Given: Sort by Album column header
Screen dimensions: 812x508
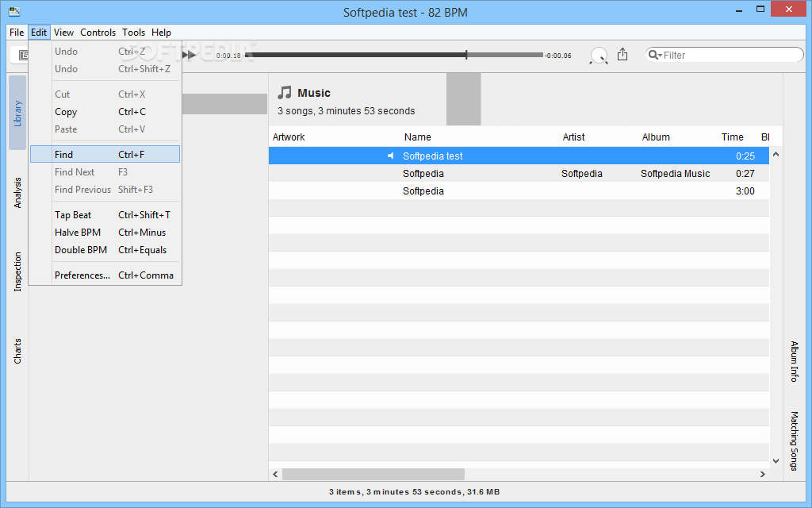Looking at the screenshot, I should [x=656, y=137].
